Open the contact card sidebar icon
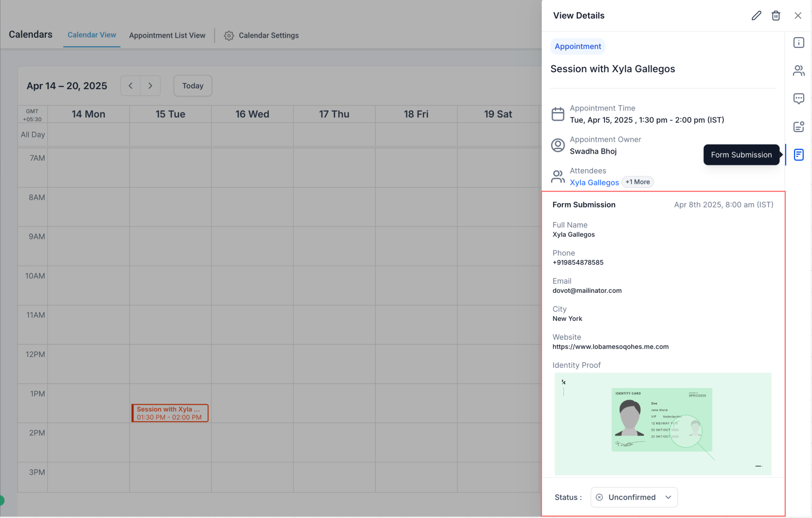 click(x=798, y=127)
